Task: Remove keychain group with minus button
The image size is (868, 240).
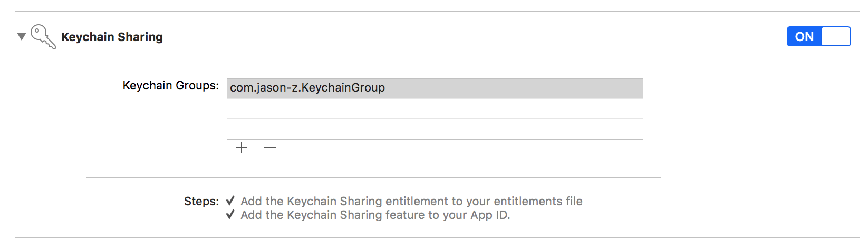Action: tap(270, 147)
